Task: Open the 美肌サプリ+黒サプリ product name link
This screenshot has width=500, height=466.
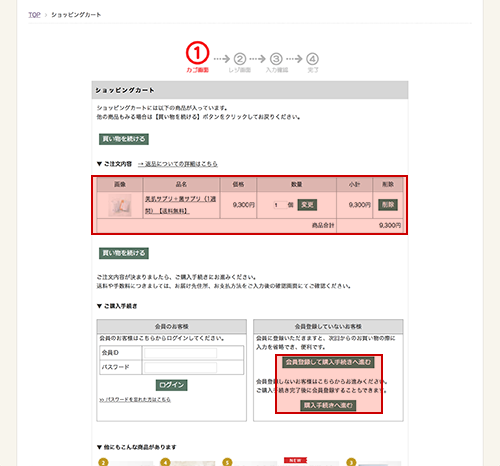Action: tap(181, 205)
